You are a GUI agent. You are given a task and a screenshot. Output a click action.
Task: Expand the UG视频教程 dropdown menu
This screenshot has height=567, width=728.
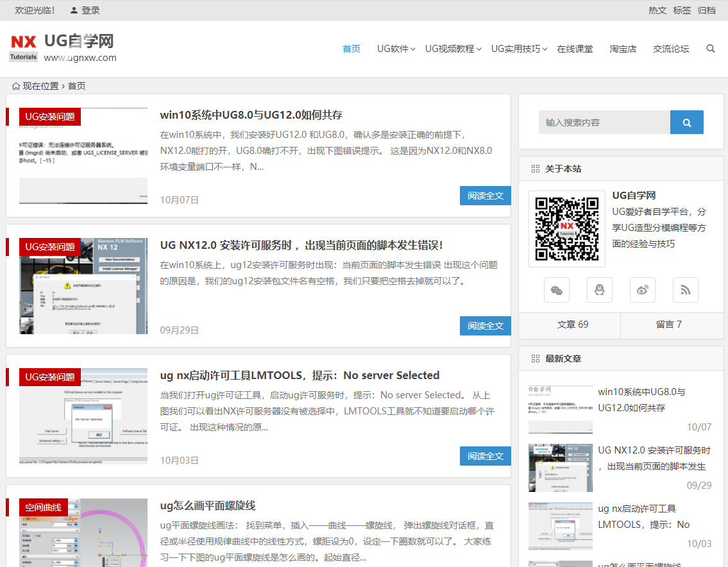point(453,49)
